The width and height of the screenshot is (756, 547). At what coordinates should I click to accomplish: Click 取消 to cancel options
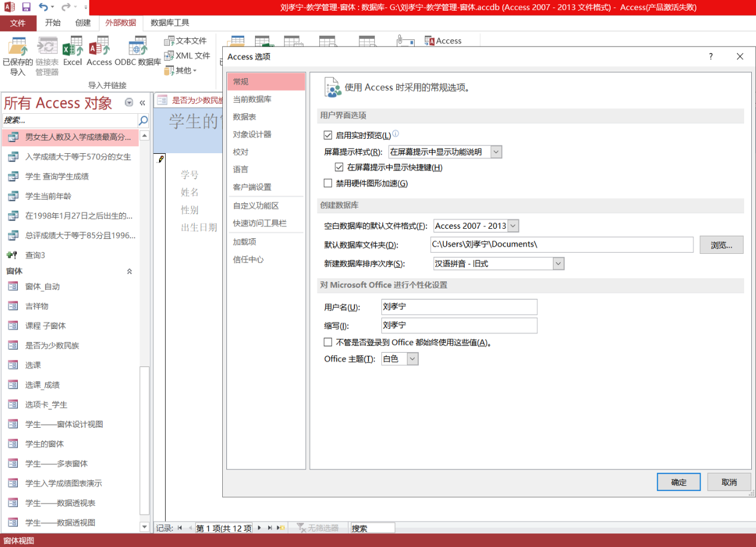click(x=729, y=482)
